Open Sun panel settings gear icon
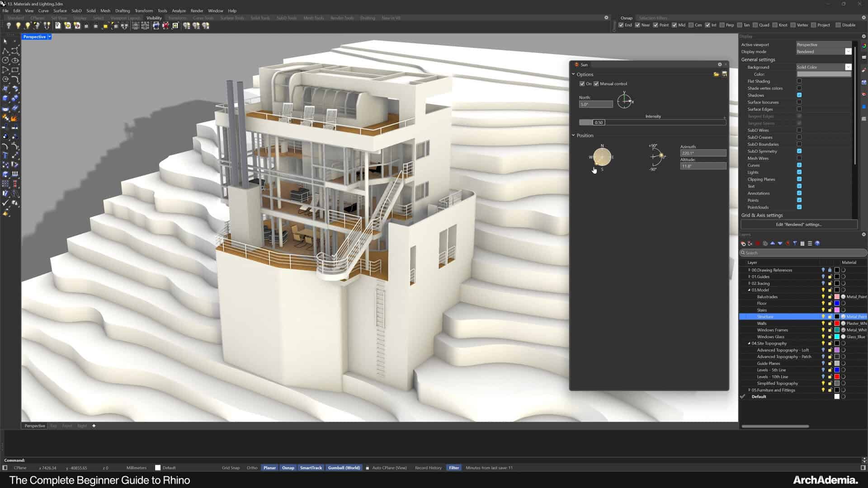Image resolution: width=868 pixels, height=488 pixels. tap(720, 64)
